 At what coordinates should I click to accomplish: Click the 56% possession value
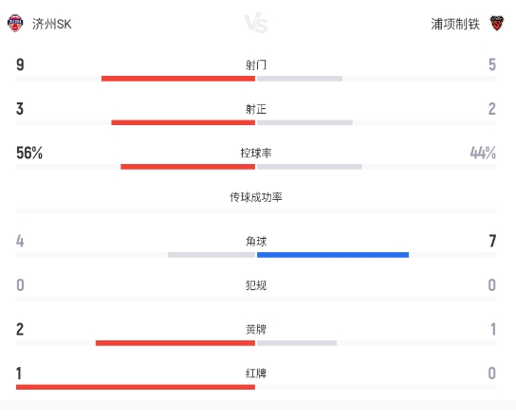click(x=29, y=153)
